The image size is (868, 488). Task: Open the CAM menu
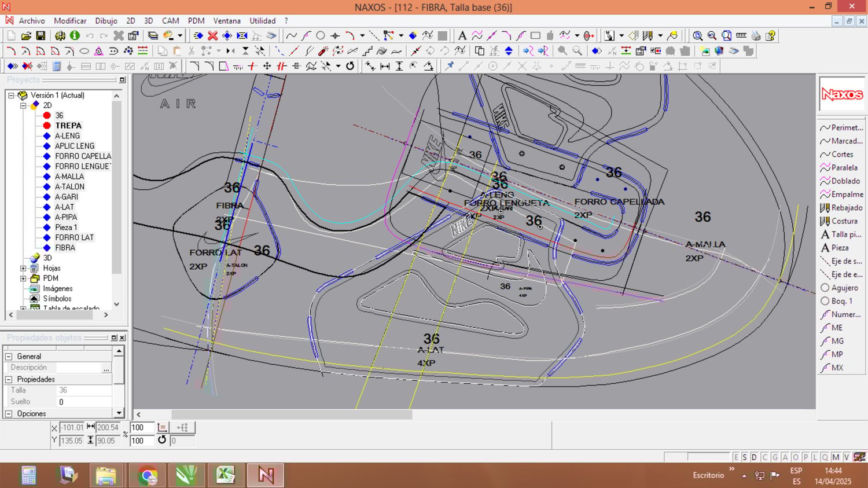[170, 21]
